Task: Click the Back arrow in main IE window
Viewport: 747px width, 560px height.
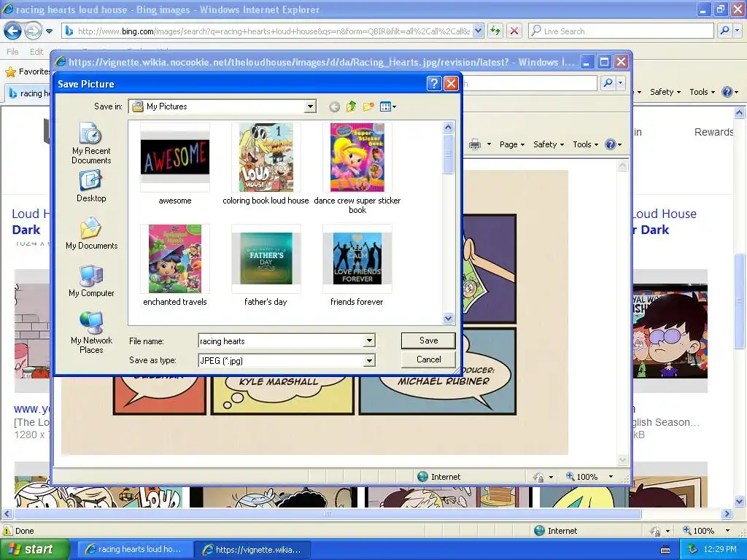Action: point(12,31)
